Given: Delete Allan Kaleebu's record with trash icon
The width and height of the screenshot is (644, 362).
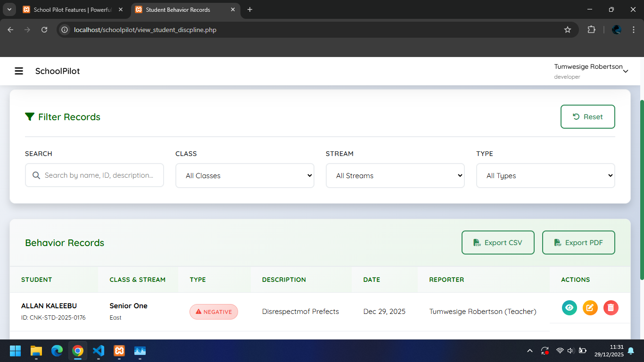Looking at the screenshot, I should tap(611, 308).
